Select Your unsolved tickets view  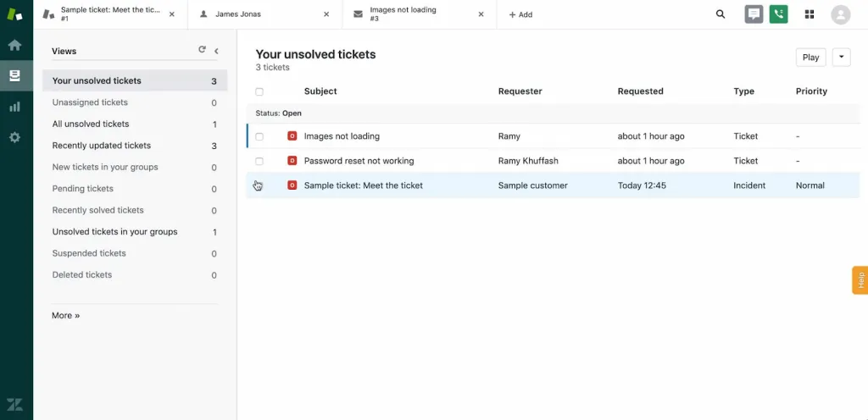click(x=135, y=80)
